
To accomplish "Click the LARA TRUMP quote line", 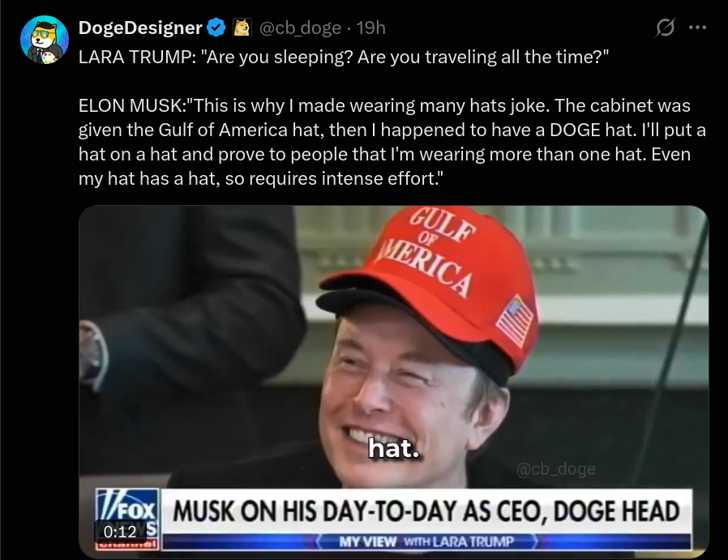I will tap(344, 57).
